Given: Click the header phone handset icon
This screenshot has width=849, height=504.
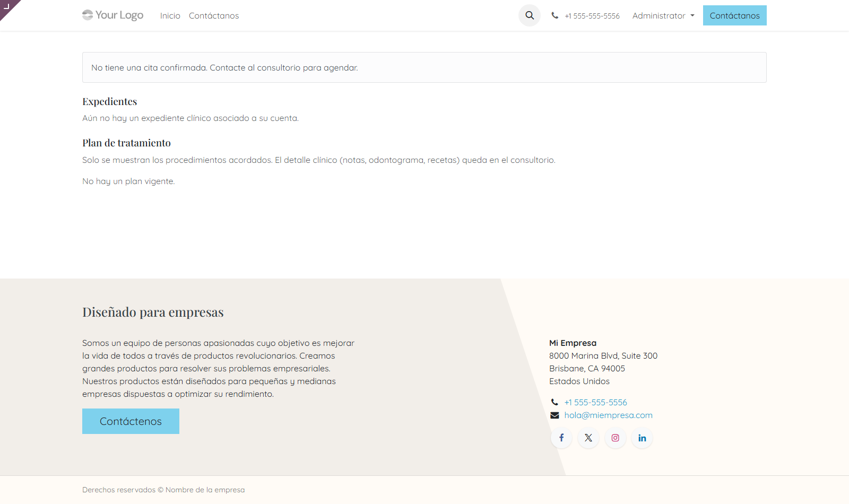Looking at the screenshot, I should click(555, 15).
